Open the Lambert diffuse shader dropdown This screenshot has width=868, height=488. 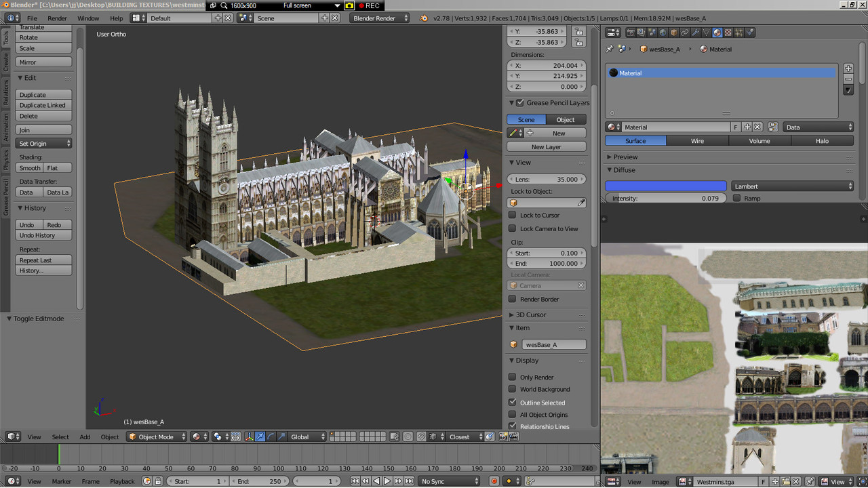pos(792,186)
